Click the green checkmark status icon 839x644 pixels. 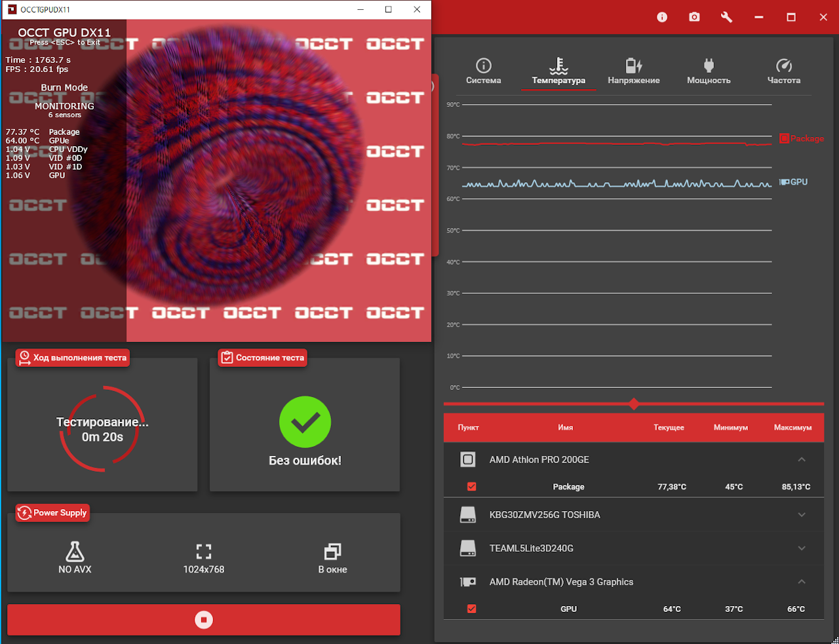(305, 422)
